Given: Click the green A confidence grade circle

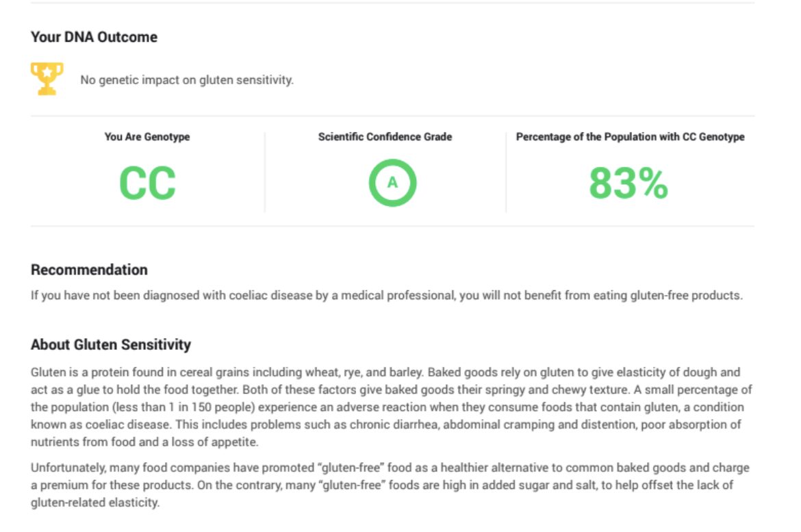Looking at the screenshot, I should [392, 182].
